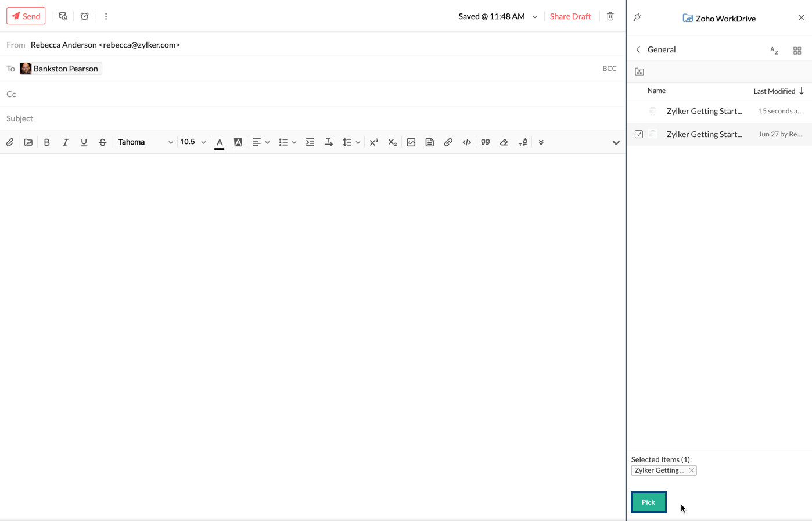Viewport: 812px width, 521px height.
Task: Open the bullet list dropdown
Action: coord(288,142)
